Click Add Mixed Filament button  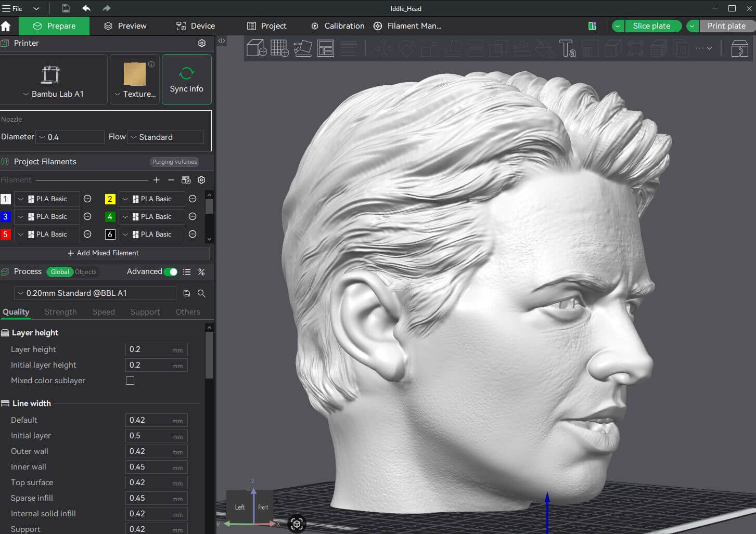pos(104,253)
